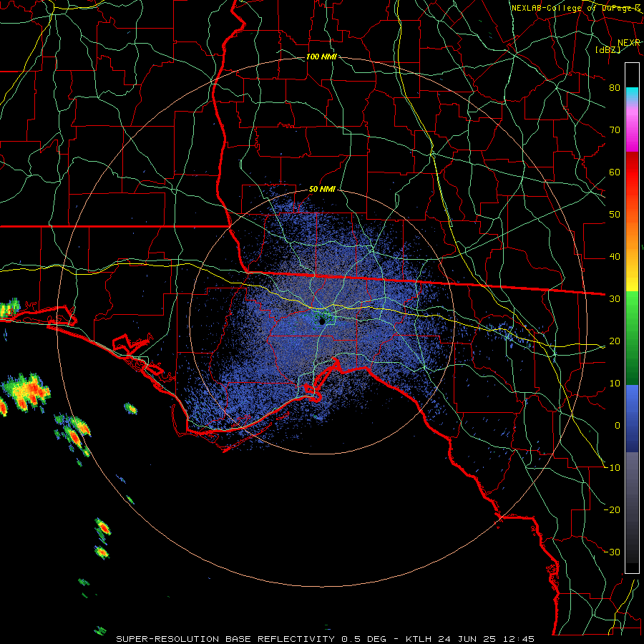Viewport: 644px width, 644px height.
Task: Click the 40 value on dBZ scale
Action: [x=615, y=257]
